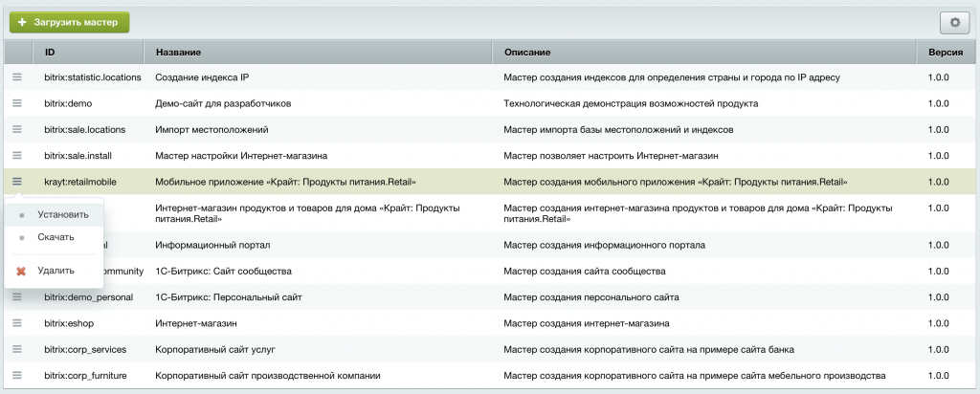Click hamburger icon next to bitrix:sale.install

pos(17,155)
